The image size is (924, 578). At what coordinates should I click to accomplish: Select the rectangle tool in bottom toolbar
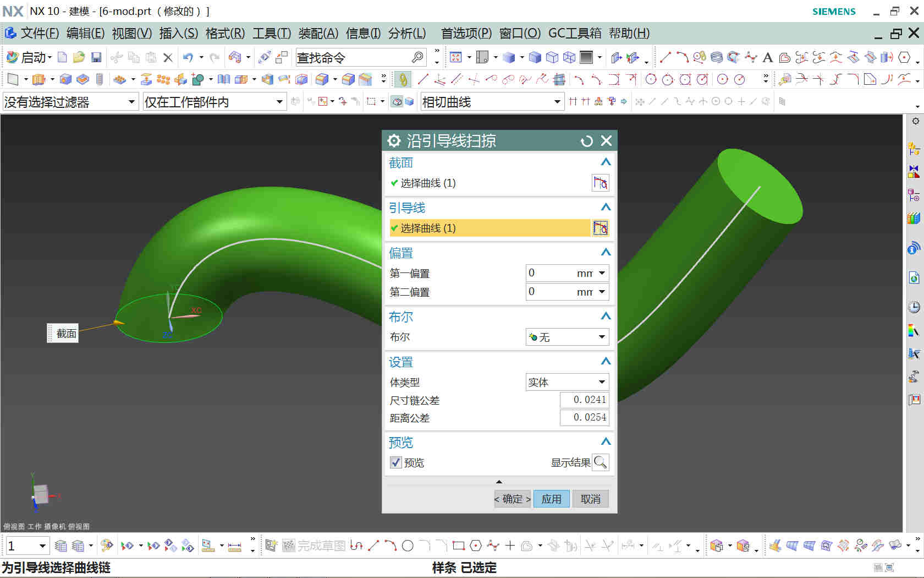coord(459,546)
